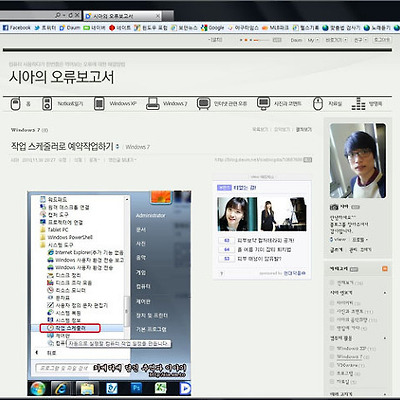400x400 pixels.
Task: Click the orange flower user picture
Action: pos(161,197)
